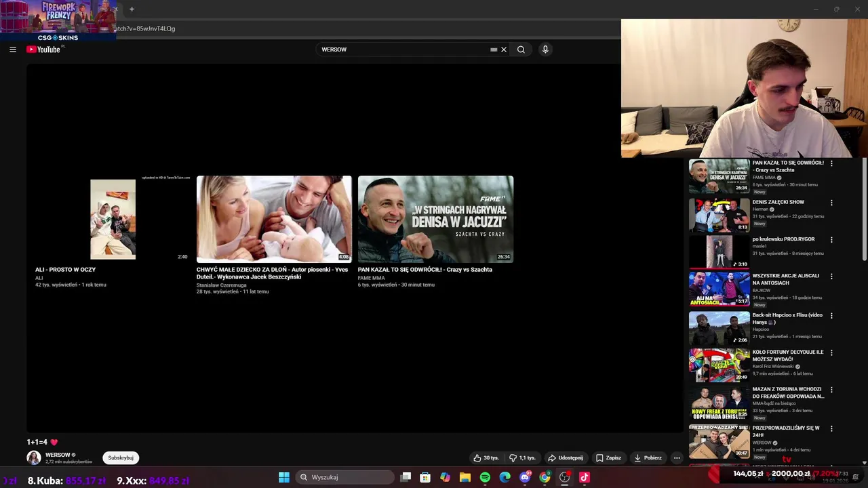Screen dimensions: 868x488
Task: Play endscreen W stringach nagrywał Denisa thumbnail
Action: tap(435, 219)
